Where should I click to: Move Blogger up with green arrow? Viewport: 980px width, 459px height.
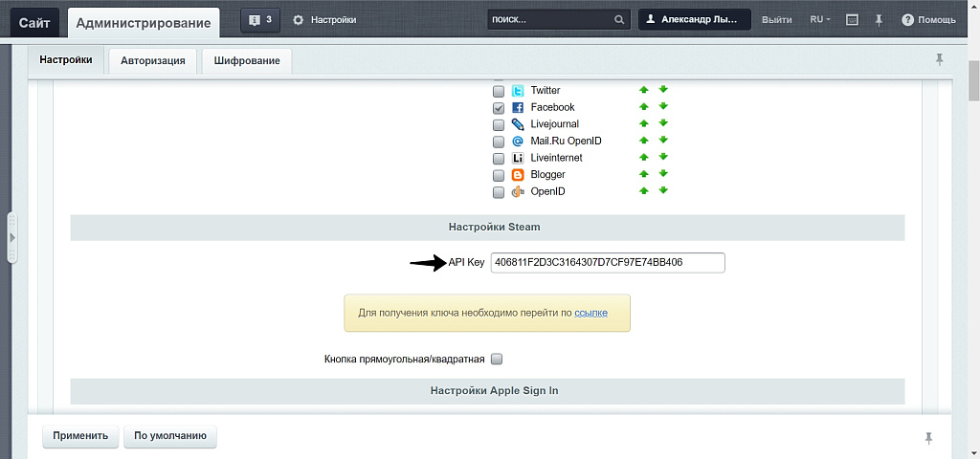coord(644,174)
